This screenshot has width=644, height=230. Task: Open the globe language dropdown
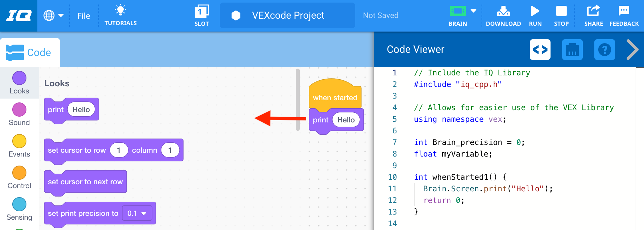click(54, 15)
